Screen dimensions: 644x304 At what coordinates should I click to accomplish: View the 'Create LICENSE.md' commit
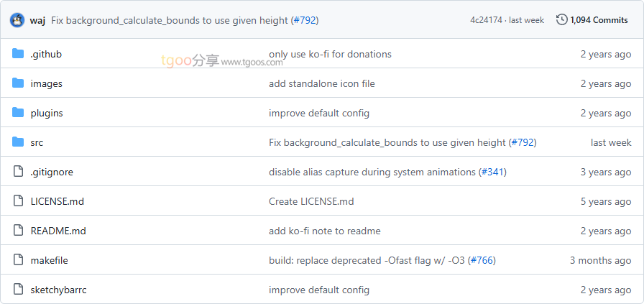(x=310, y=201)
